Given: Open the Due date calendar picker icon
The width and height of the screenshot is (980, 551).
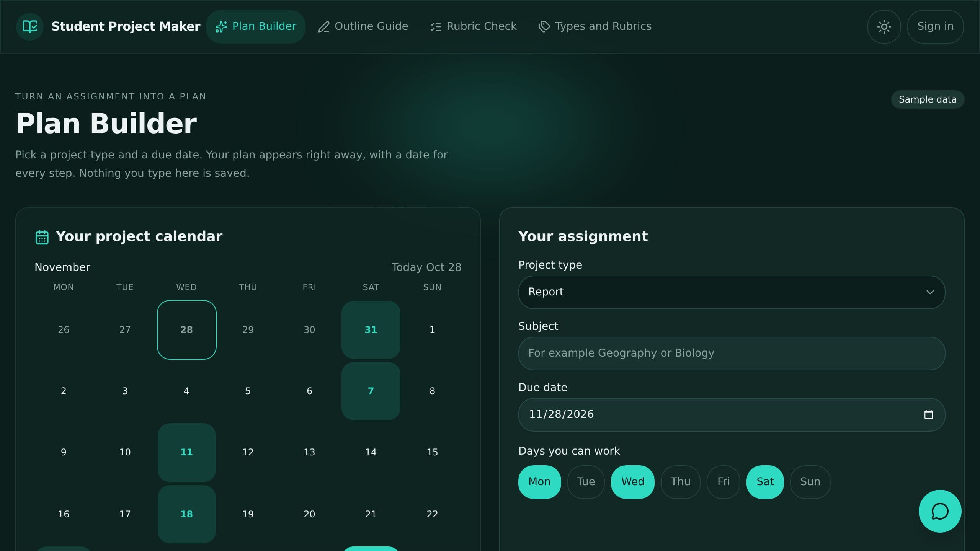Looking at the screenshot, I should click(928, 414).
